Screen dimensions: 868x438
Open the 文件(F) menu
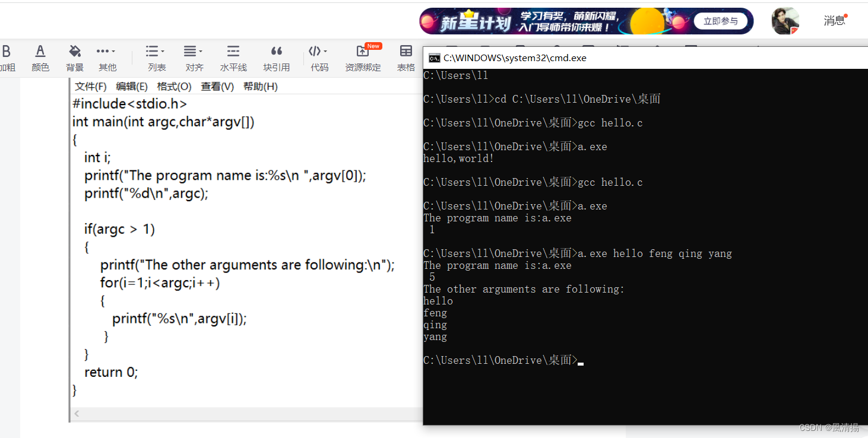click(x=91, y=86)
